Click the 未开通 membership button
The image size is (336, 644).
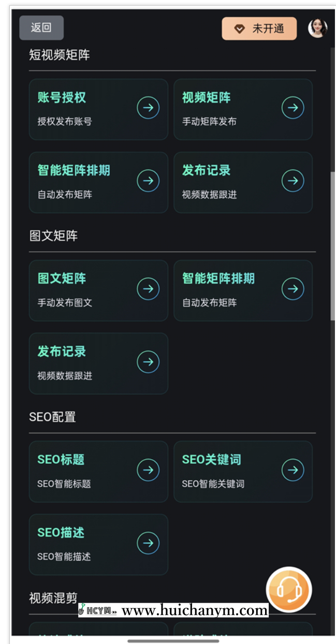pyautogui.click(x=259, y=29)
